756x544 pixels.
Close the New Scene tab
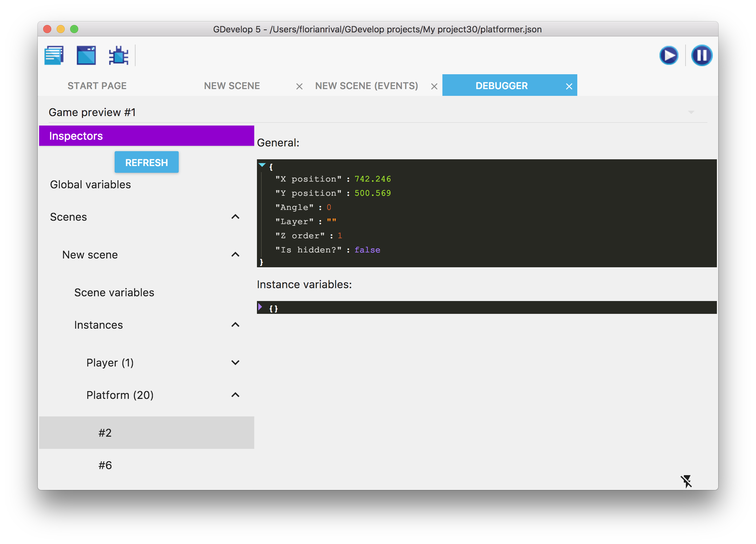(x=299, y=86)
